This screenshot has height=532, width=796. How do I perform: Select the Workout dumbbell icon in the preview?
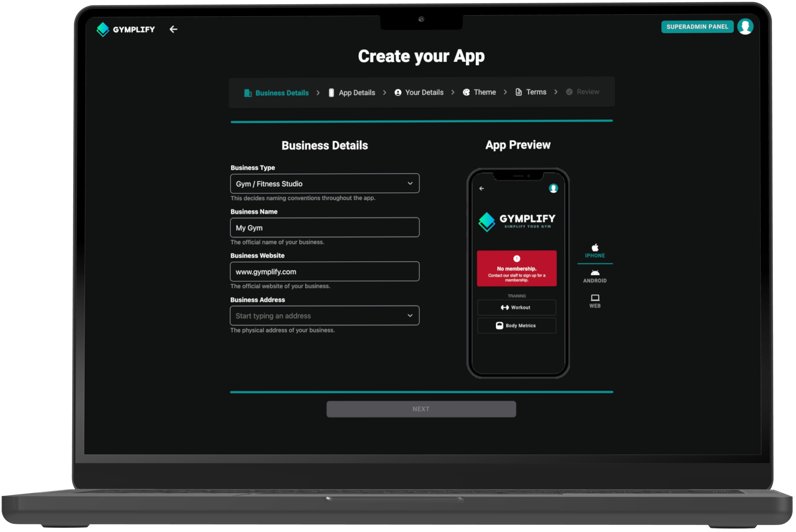pyautogui.click(x=505, y=307)
